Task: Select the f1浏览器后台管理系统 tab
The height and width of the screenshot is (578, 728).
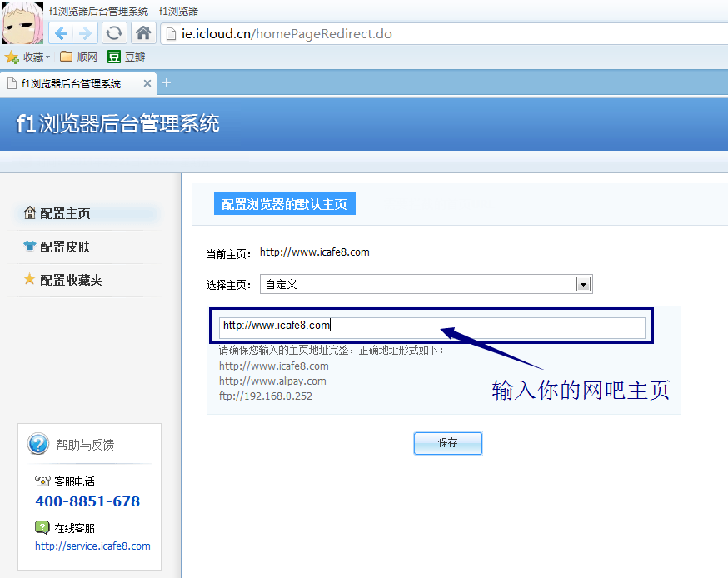Action: 78,83
